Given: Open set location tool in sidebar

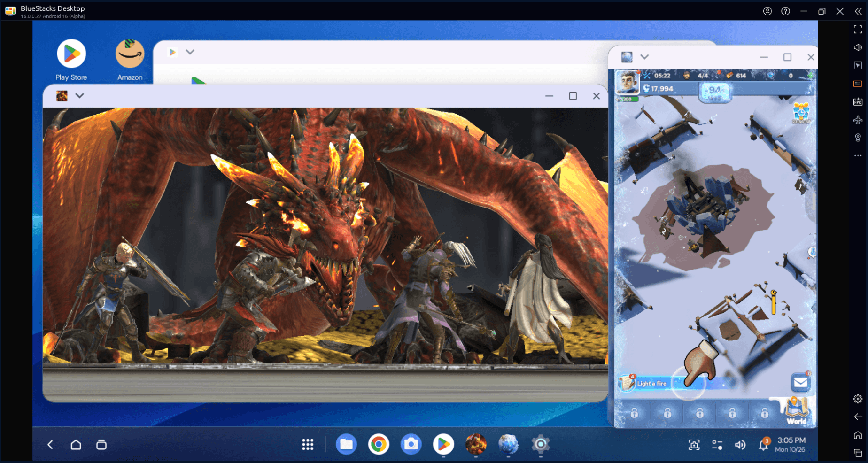Looking at the screenshot, I should [858, 138].
